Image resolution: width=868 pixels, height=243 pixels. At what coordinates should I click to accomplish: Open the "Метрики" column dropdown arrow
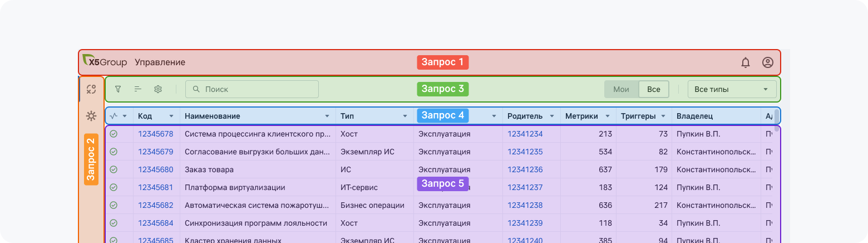click(x=608, y=116)
